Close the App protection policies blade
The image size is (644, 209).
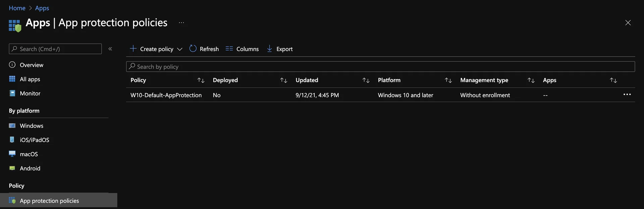tap(628, 23)
